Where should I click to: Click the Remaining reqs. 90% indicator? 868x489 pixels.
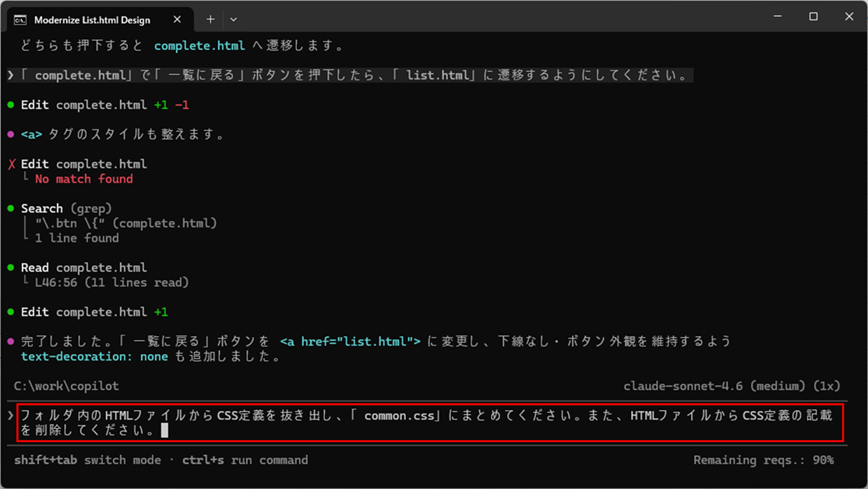click(x=763, y=460)
